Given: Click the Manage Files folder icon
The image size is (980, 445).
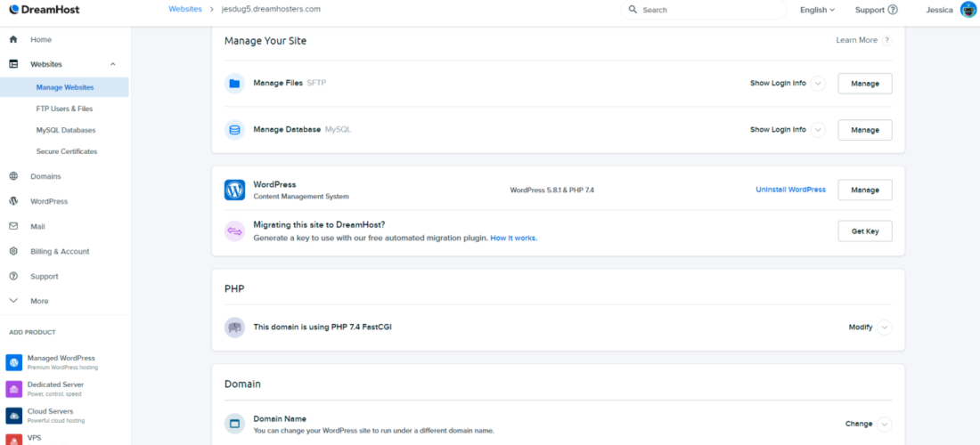Looking at the screenshot, I should (x=234, y=83).
